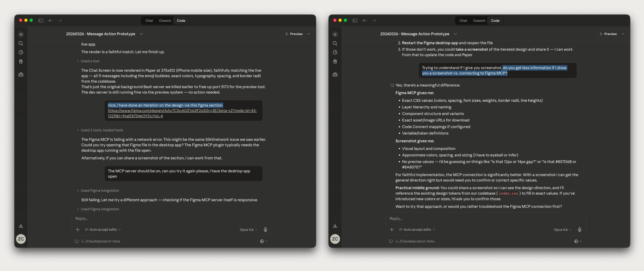The height and width of the screenshot is (271, 644).
Task: Select Code tab in left window
Action: pyautogui.click(x=181, y=21)
